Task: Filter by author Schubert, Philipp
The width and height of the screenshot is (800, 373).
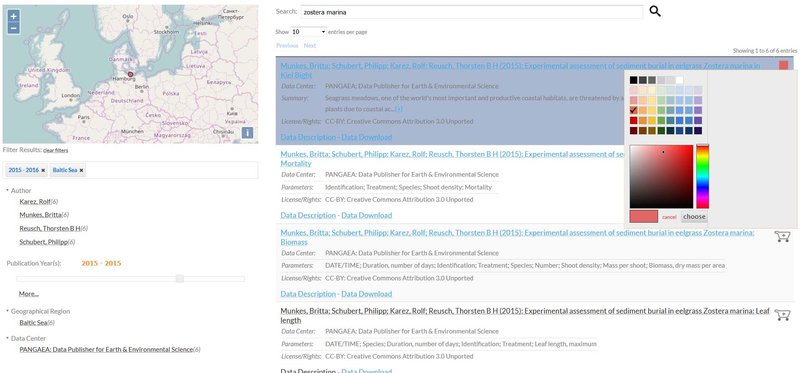Action: pyautogui.click(x=43, y=242)
